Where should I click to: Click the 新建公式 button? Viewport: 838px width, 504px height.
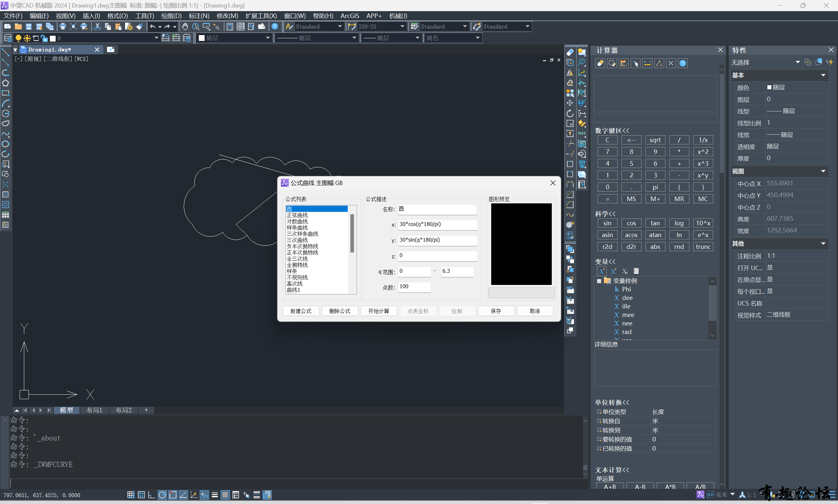[301, 311]
